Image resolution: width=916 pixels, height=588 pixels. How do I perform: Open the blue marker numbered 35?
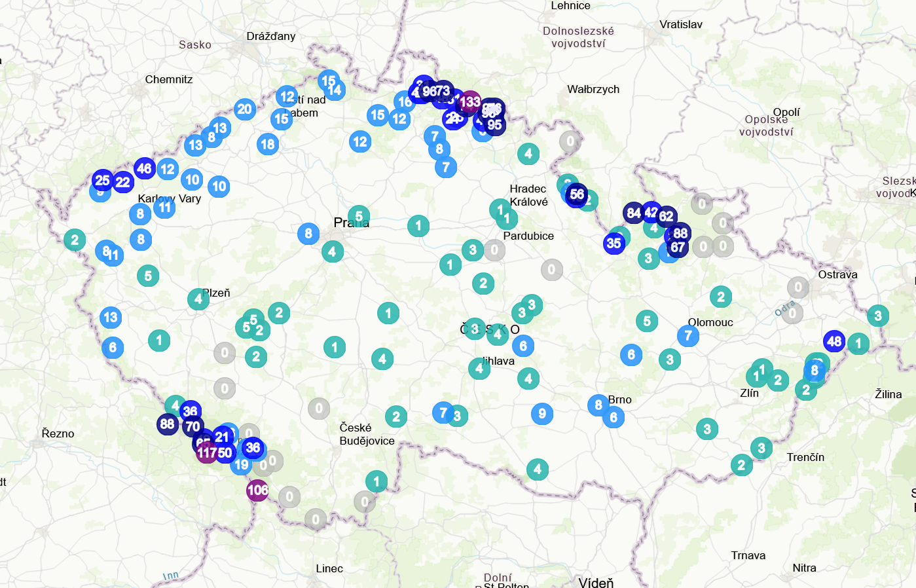pyautogui.click(x=614, y=244)
